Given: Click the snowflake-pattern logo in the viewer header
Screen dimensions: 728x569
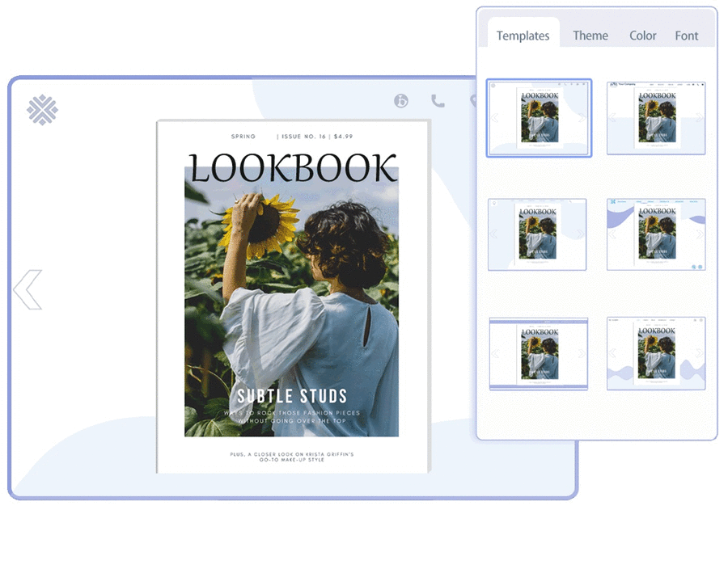Looking at the screenshot, I should 42,110.
